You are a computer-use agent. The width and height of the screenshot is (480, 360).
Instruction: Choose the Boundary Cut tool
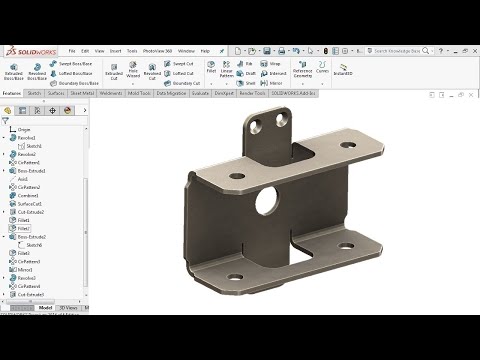[x=182, y=83]
